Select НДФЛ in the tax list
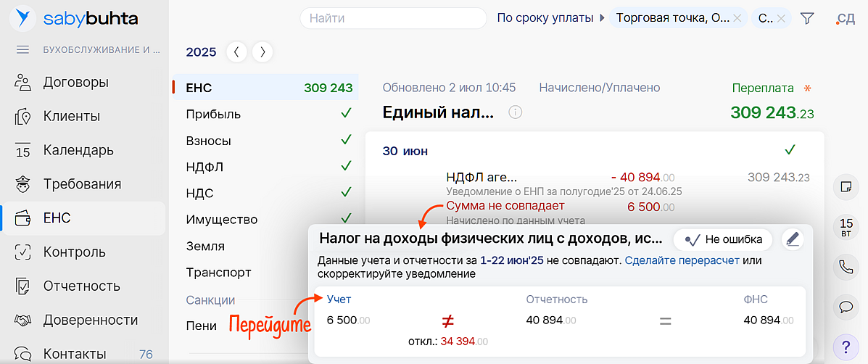The width and height of the screenshot is (868, 364). click(x=204, y=167)
